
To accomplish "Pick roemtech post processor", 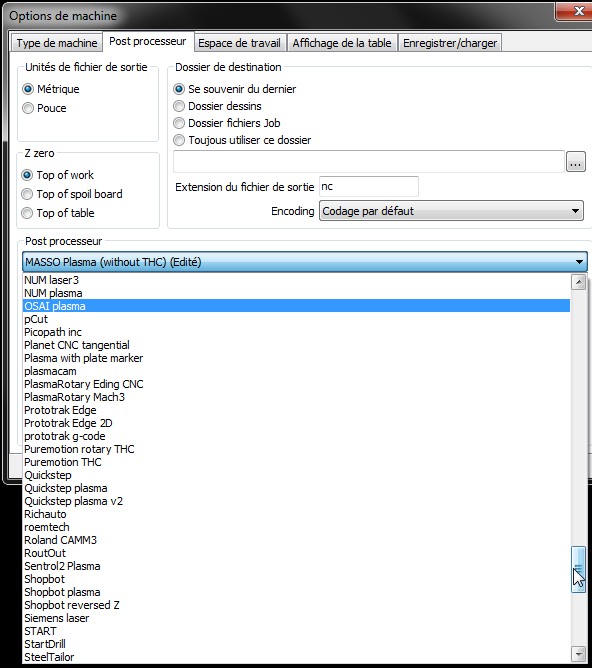I will tap(296, 527).
